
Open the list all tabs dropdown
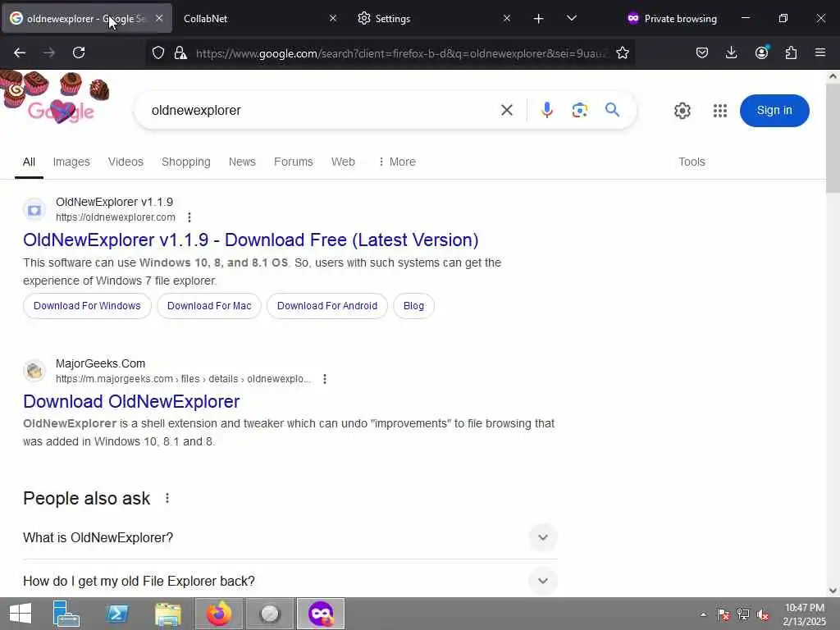(x=572, y=19)
